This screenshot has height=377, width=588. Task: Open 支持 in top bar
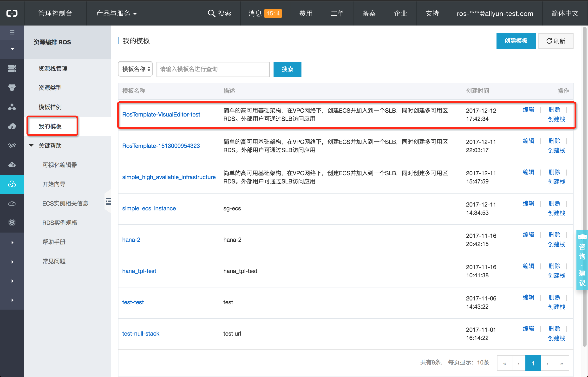point(432,13)
